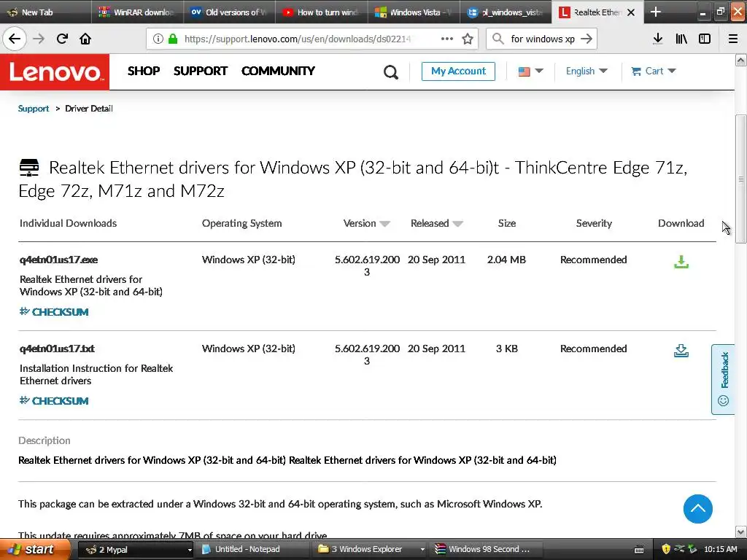747x560 pixels.
Task: Jump back to top with blue arrow
Action: pyautogui.click(x=698, y=508)
